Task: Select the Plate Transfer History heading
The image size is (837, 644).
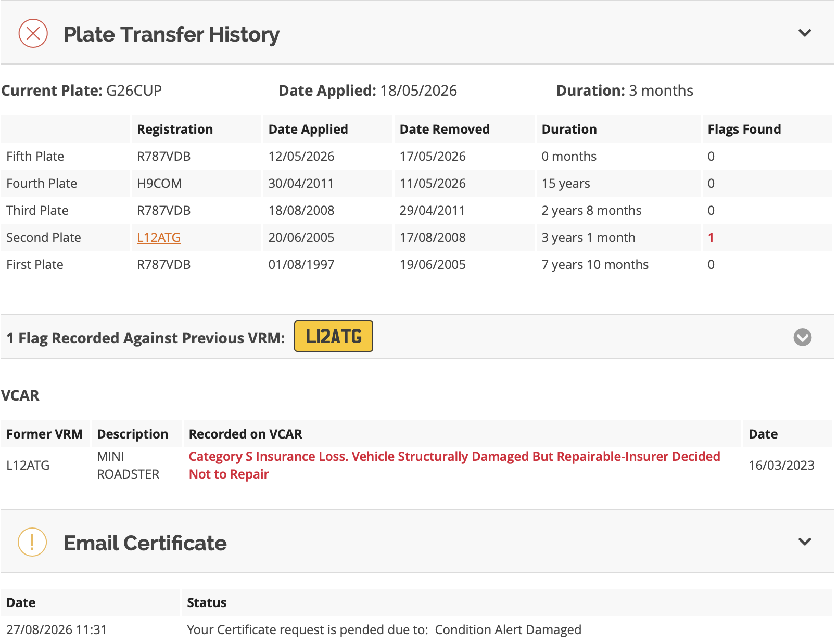Action: 171,34
